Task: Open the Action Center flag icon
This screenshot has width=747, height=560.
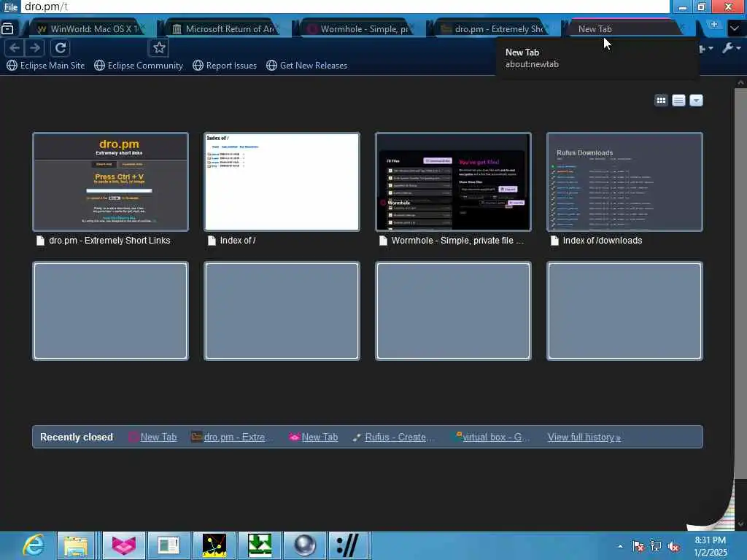Action: coord(638,546)
